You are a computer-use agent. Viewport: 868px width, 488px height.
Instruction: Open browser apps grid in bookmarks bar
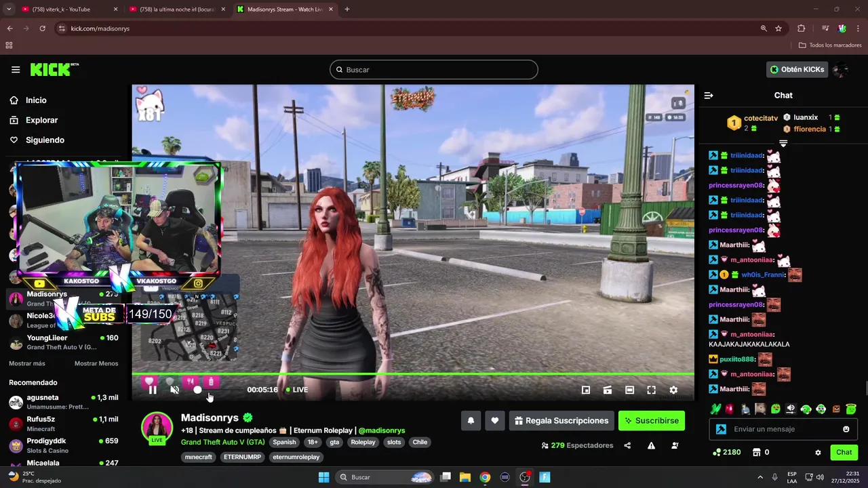pyautogui.click(x=9, y=45)
